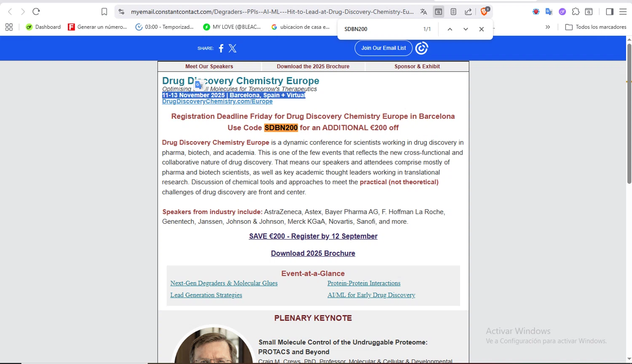Viewport: 632px width, 364px height.
Task: Reload the current page
Action: point(36,12)
